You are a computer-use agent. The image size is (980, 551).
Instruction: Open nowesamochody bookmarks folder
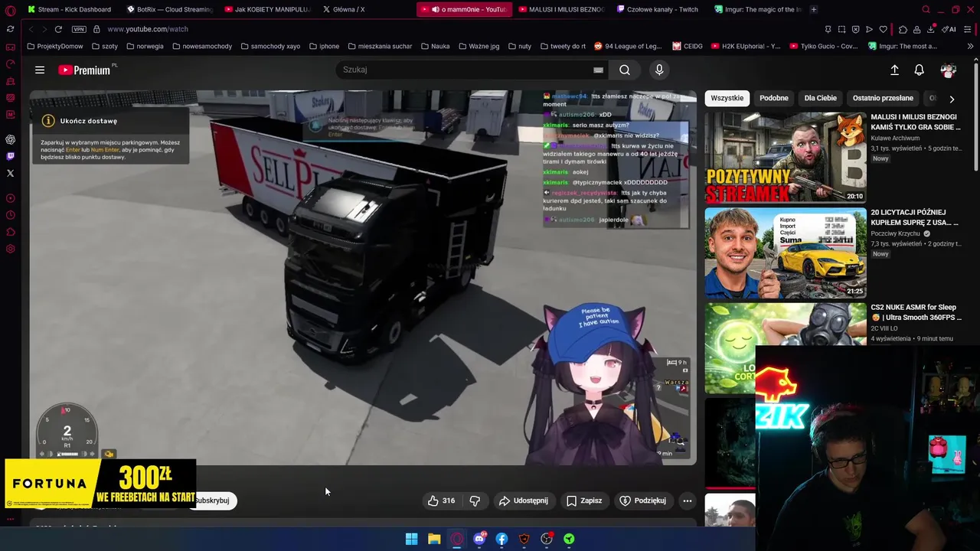(202, 46)
